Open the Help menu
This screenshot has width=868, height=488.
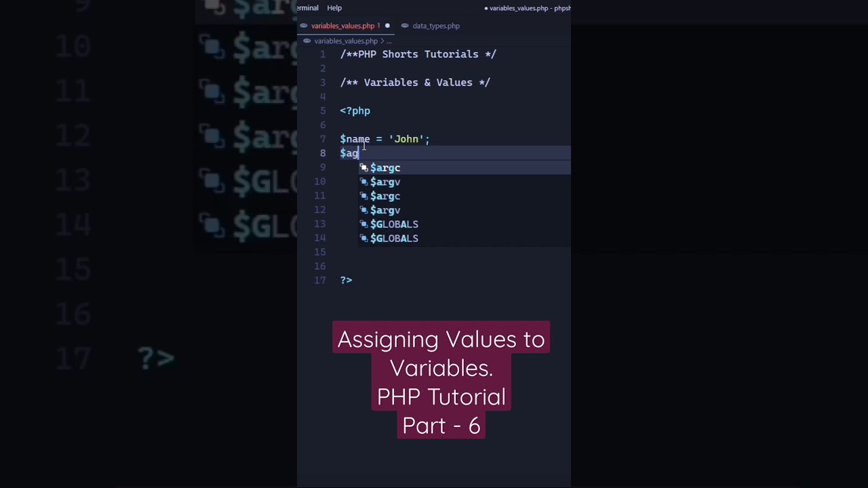(x=334, y=8)
